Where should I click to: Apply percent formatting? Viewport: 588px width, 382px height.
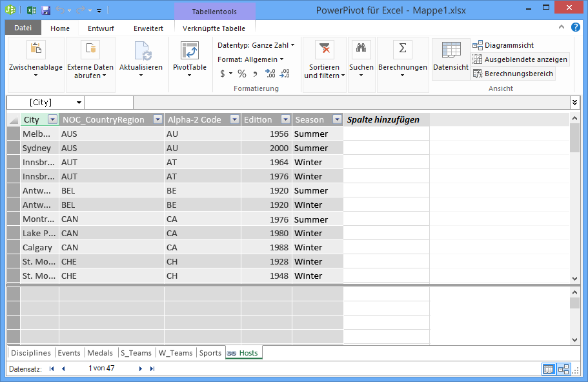click(242, 73)
